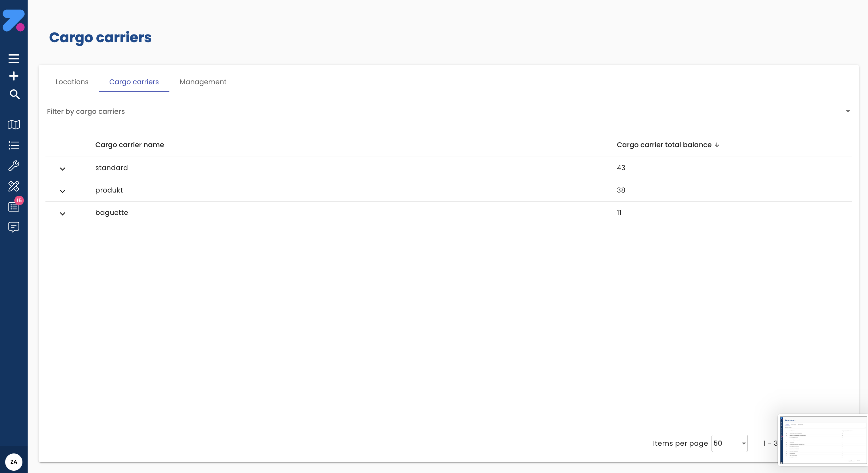Click the ZA user avatar

tap(14, 462)
